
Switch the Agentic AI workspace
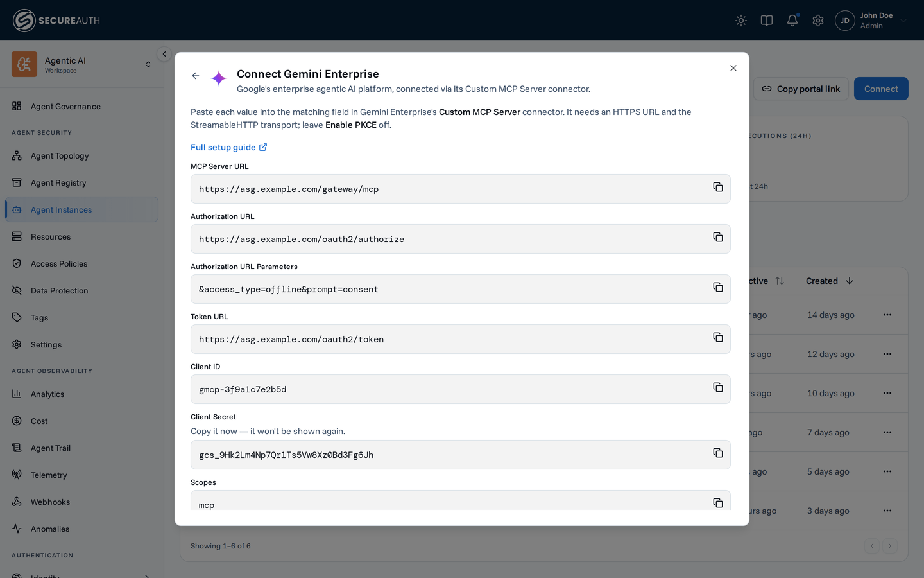[x=81, y=64]
